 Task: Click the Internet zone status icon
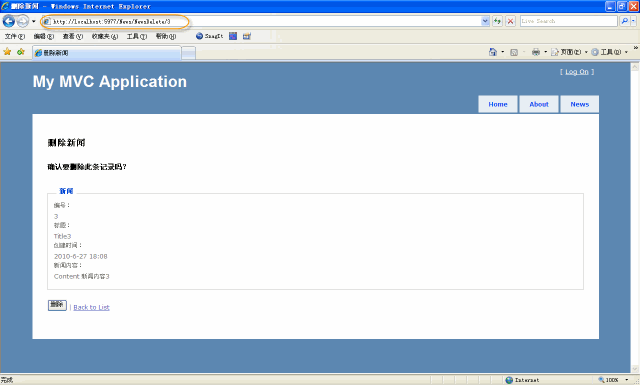tap(509, 380)
